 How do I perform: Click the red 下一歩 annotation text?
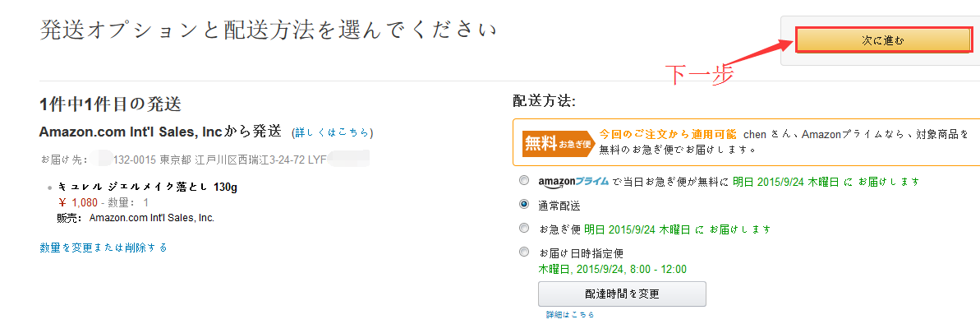pyautogui.click(x=698, y=75)
